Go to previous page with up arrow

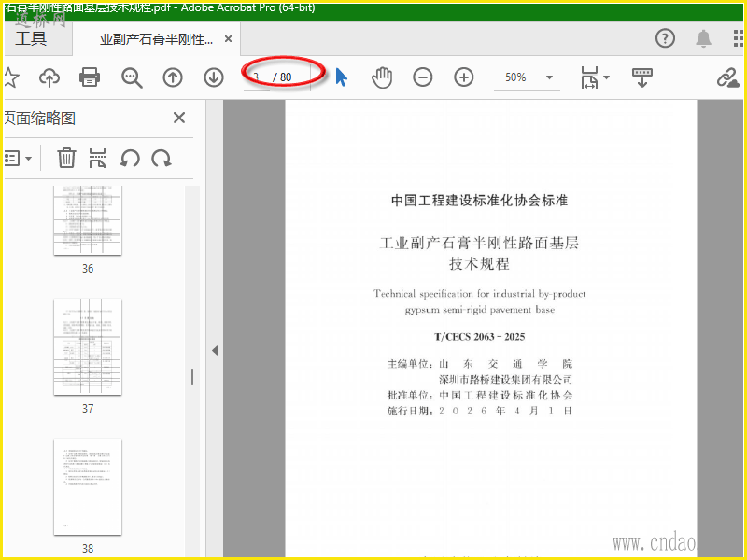tap(173, 77)
